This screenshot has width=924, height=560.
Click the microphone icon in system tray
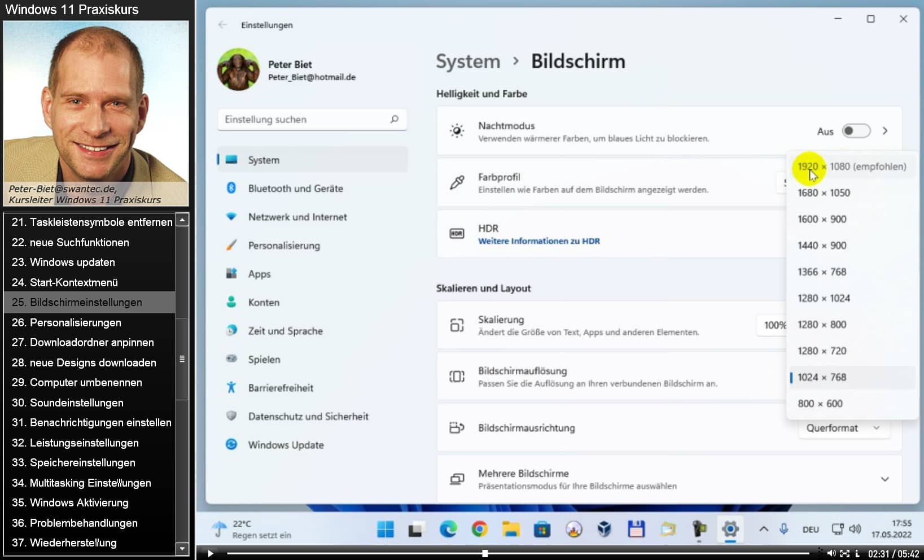783,529
